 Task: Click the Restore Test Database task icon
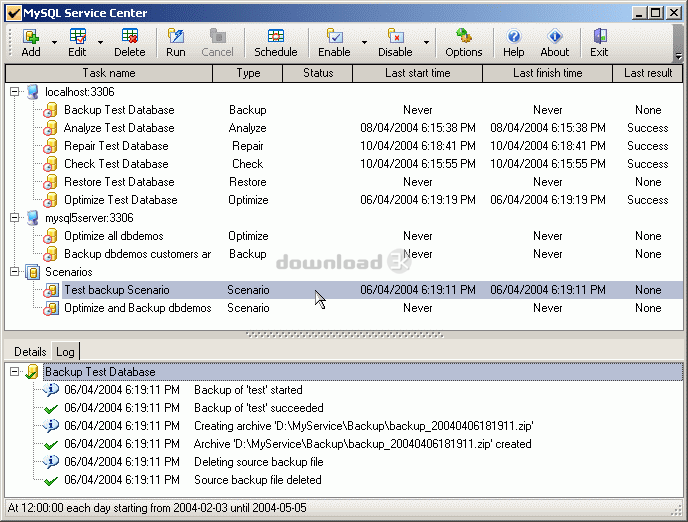(x=50, y=182)
